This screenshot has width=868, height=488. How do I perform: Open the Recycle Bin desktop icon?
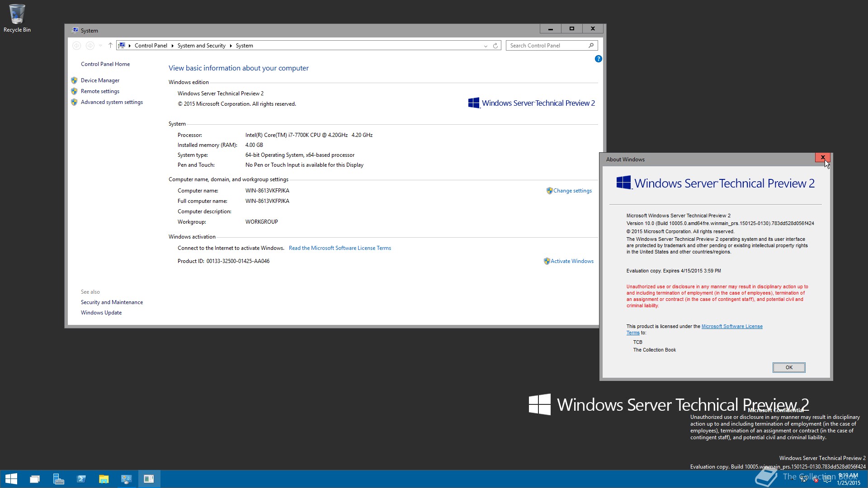pyautogui.click(x=17, y=18)
